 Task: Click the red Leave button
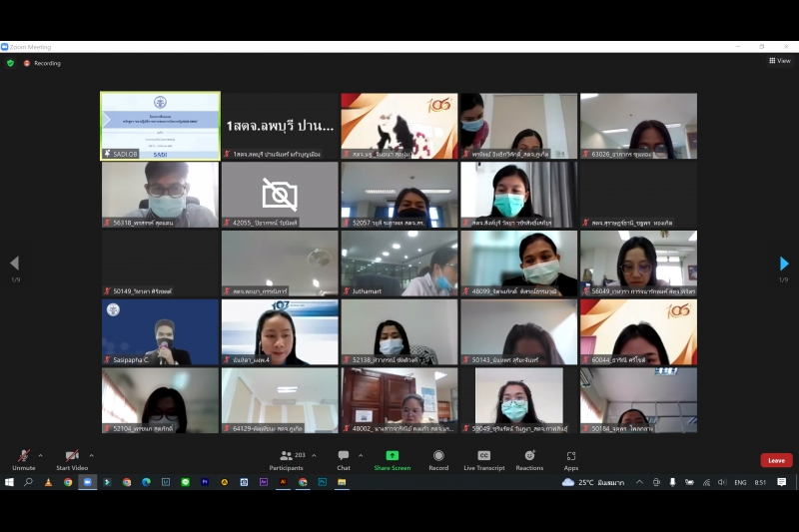(x=776, y=460)
